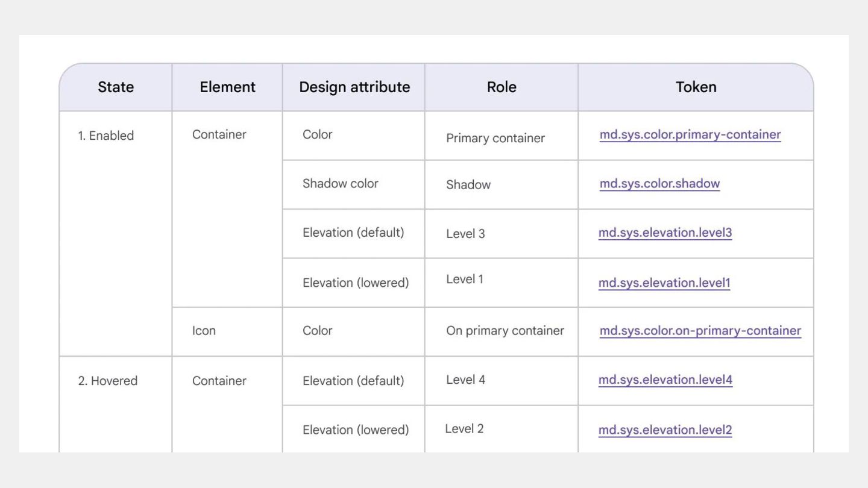Open the md.sys.color.primary-container token link
Viewport: 868px width, 488px height.
pos(690,135)
